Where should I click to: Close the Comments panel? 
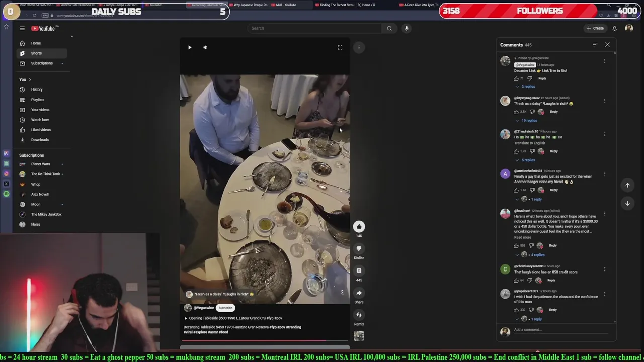(607, 45)
